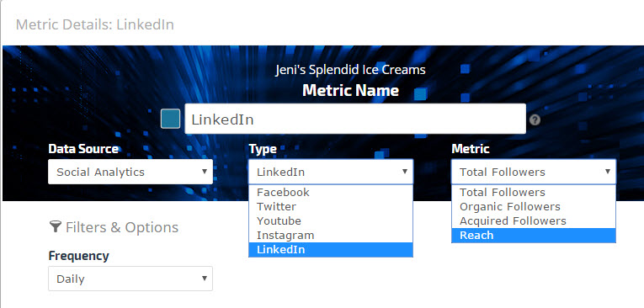
Task: Open the Metric dropdown showing Total Followers
Action: (534, 172)
